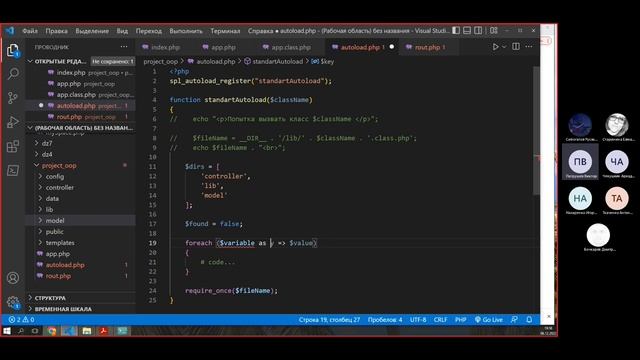Click editor vertical scrollbar
640x360 pixels.
tap(536, 131)
